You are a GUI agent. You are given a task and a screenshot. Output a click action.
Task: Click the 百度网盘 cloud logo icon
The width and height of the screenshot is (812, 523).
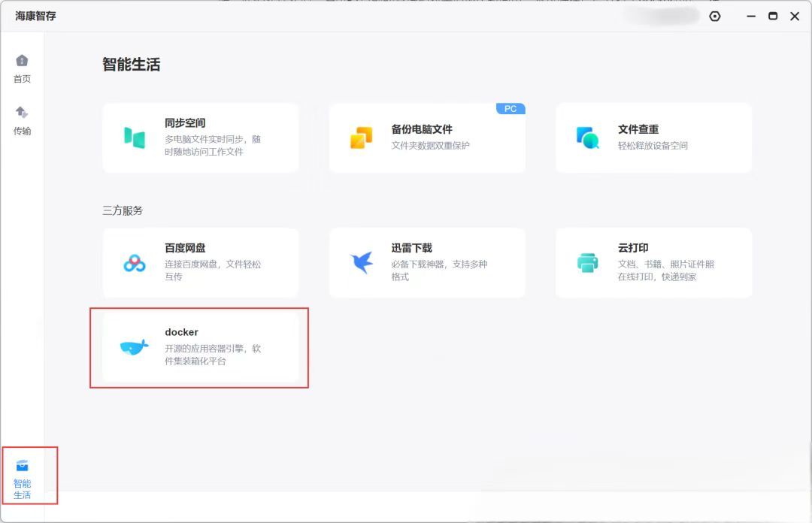coord(135,263)
